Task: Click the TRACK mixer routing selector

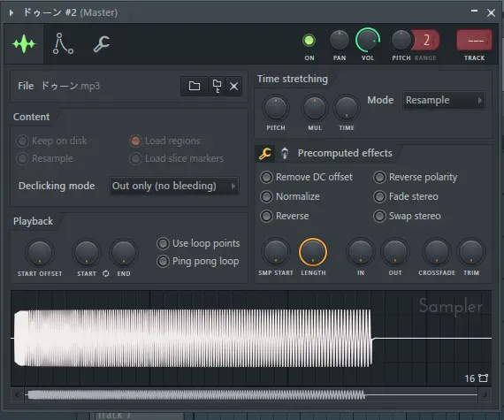Action: click(x=474, y=40)
